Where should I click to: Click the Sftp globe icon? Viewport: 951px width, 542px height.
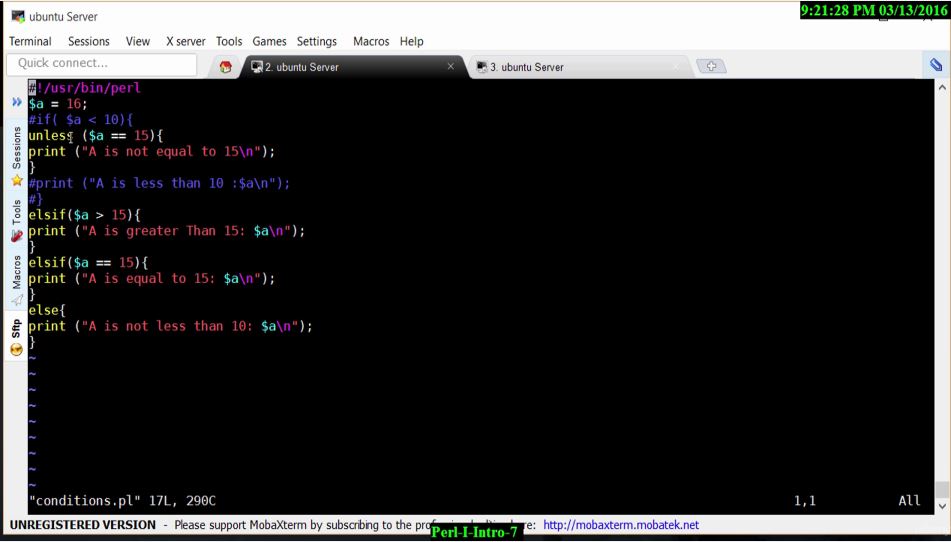pos(17,350)
